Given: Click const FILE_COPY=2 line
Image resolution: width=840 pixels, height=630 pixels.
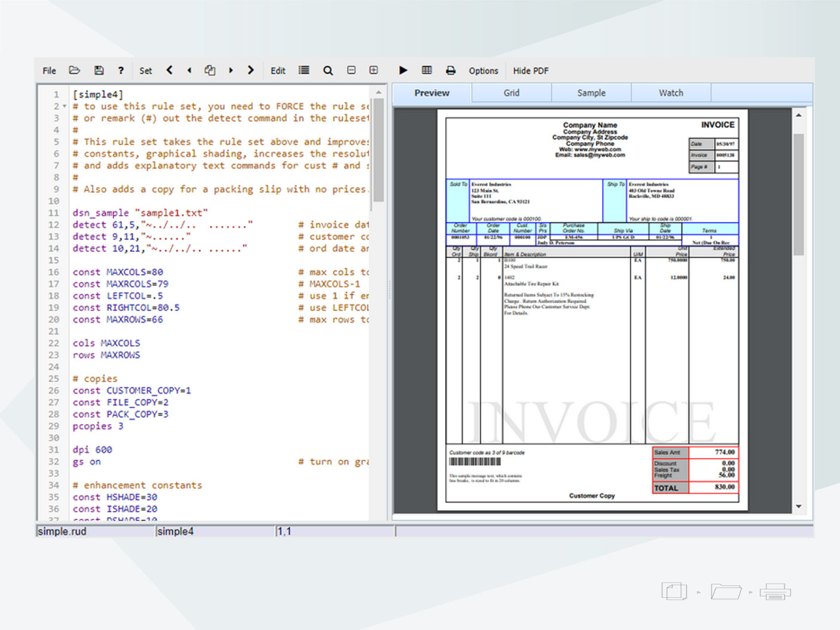Looking at the screenshot, I should (121, 403).
